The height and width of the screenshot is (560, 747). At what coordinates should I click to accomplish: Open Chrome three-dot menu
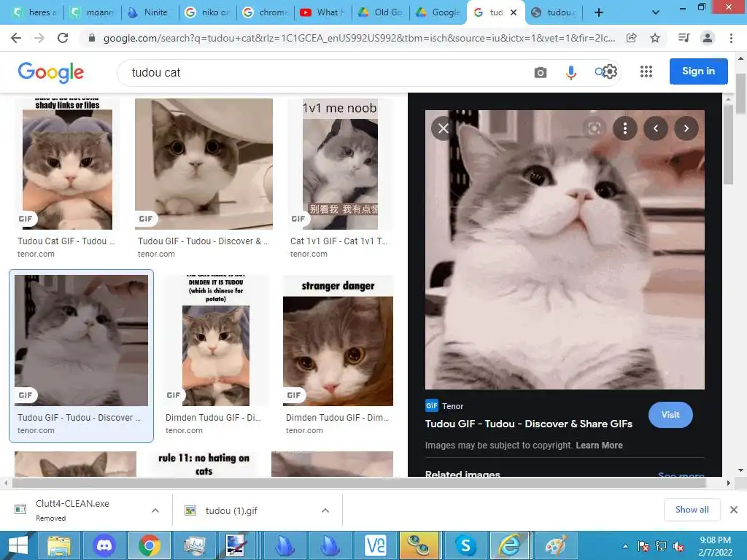731,38
